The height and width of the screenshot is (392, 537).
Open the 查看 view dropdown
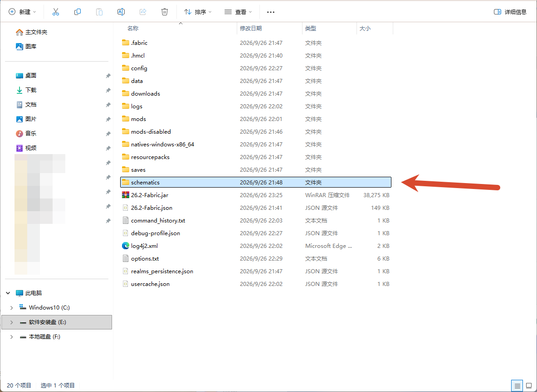tap(238, 12)
